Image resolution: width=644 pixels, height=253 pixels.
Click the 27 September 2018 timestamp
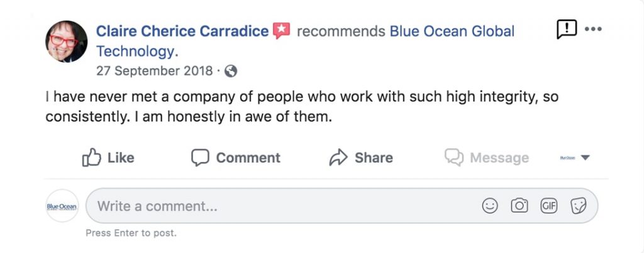[155, 71]
